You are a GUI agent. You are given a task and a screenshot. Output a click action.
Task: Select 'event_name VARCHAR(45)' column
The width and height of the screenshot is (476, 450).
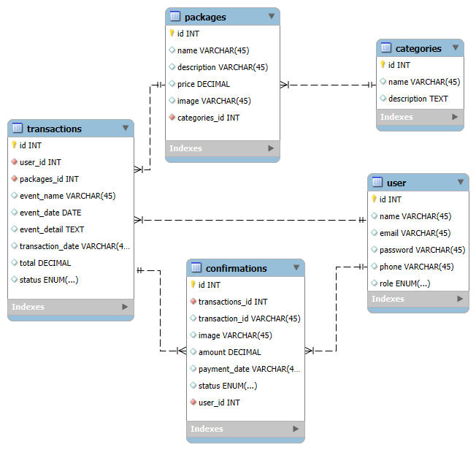coord(68,196)
